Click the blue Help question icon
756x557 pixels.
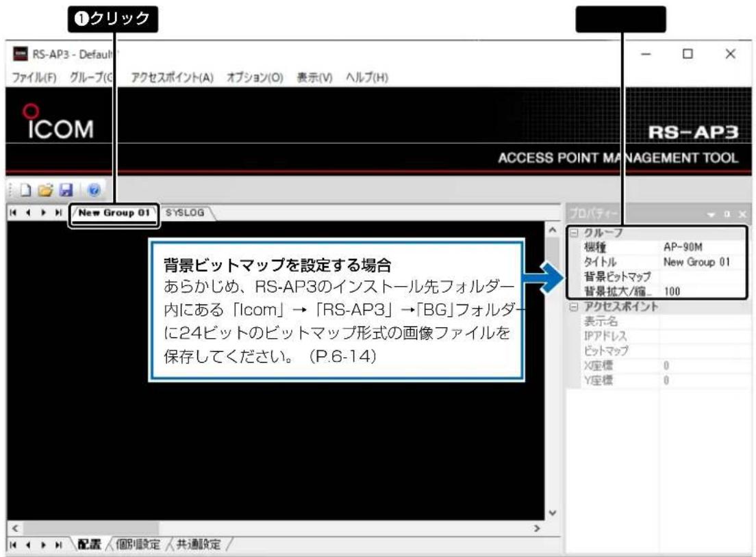(94, 190)
